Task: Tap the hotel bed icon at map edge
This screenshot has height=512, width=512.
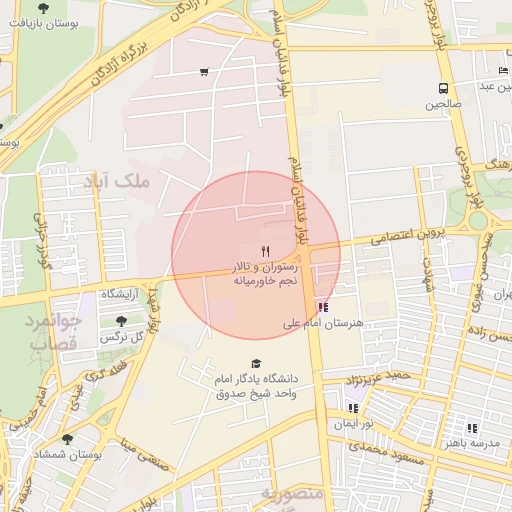Action: 503,70
